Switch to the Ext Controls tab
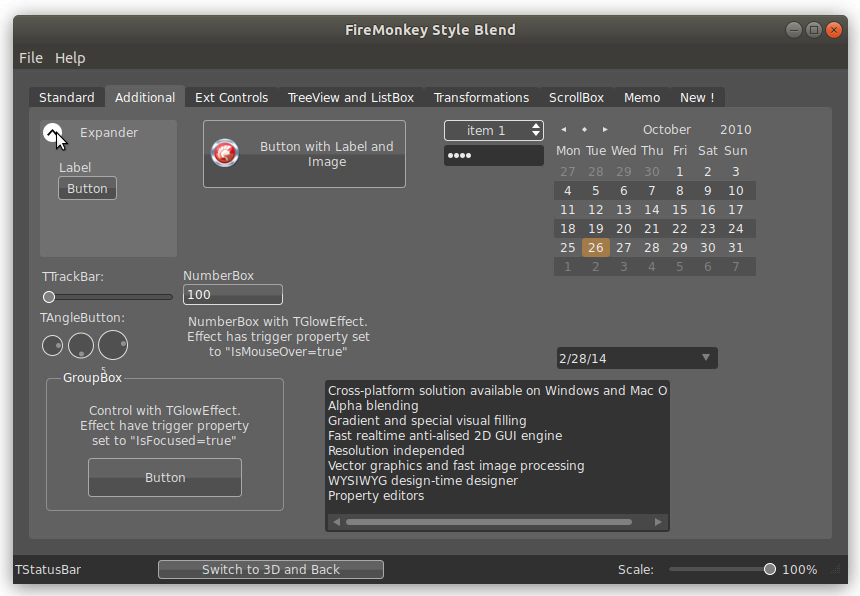 click(231, 98)
